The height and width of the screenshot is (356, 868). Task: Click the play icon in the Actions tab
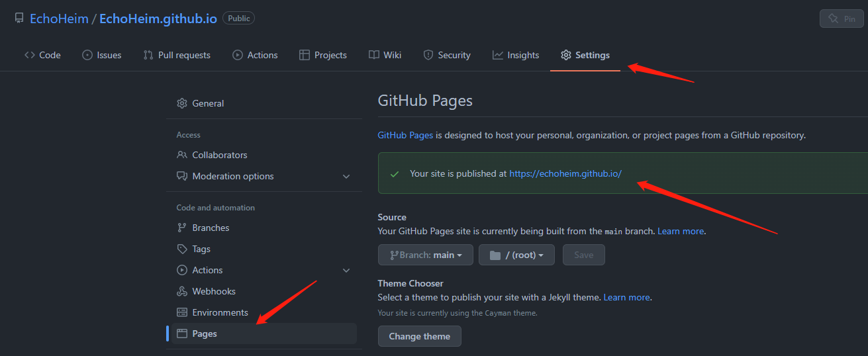point(238,55)
